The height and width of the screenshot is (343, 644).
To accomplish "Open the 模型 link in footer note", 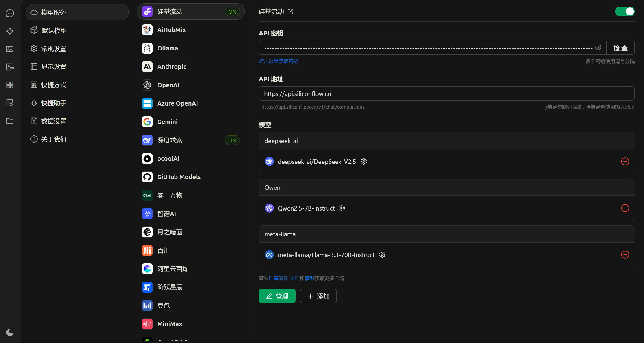I will [x=309, y=278].
